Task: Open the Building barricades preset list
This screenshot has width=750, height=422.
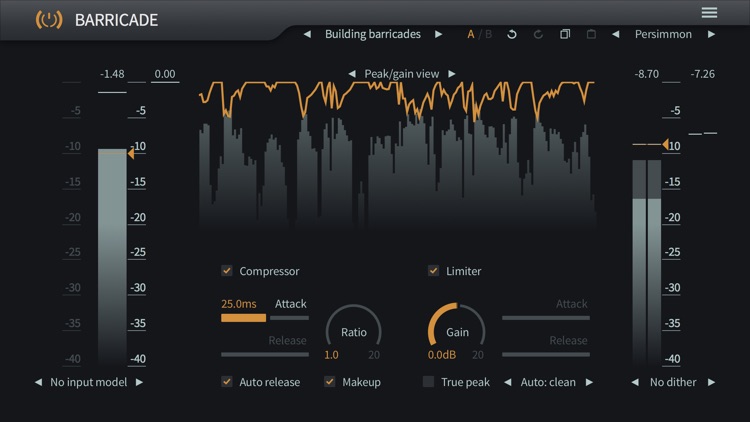Action: (373, 34)
